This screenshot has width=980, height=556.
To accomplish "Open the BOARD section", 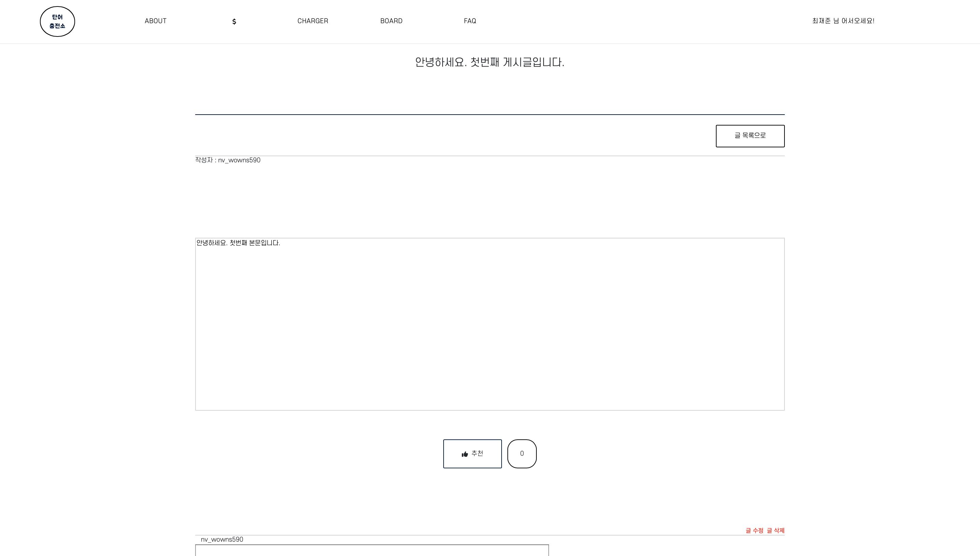I will [x=391, y=21].
